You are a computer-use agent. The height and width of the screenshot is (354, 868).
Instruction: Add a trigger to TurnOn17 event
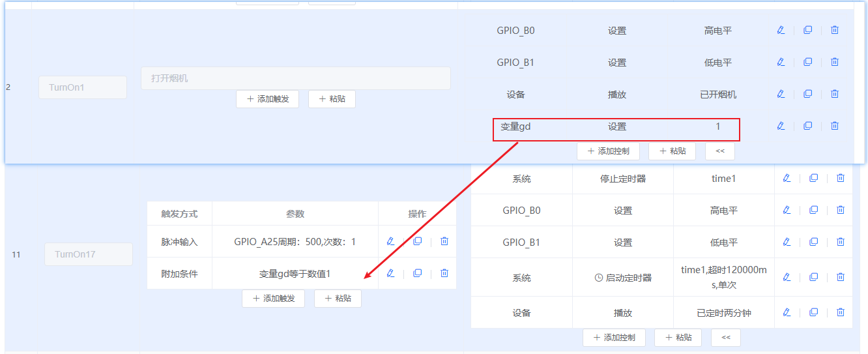[x=273, y=298]
